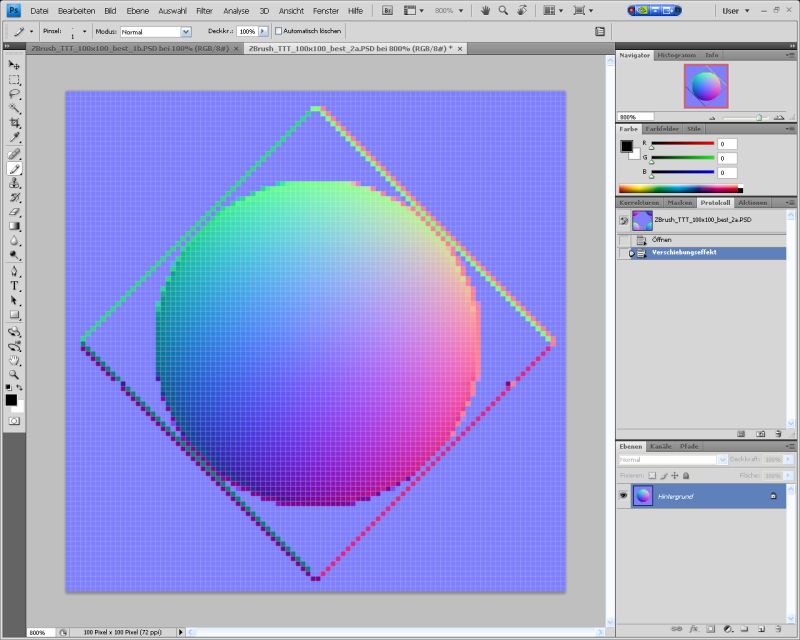The height and width of the screenshot is (640, 800).
Task: Switch to the Kanäle tab
Action: click(660, 446)
